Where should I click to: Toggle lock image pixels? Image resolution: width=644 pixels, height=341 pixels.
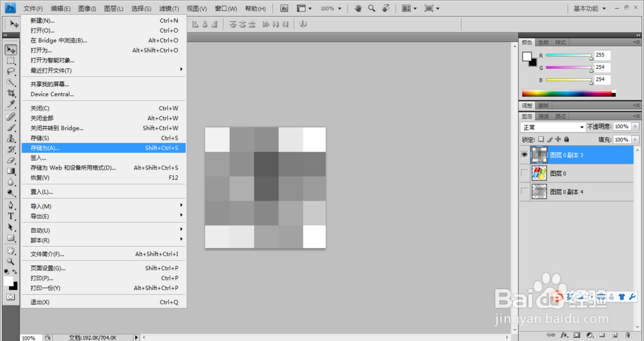tap(549, 139)
